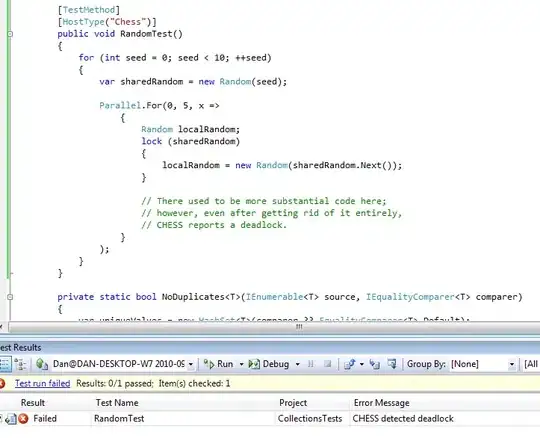Run the tests from Test Results toolbar
The width and height of the screenshot is (540, 438).
click(x=218, y=364)
